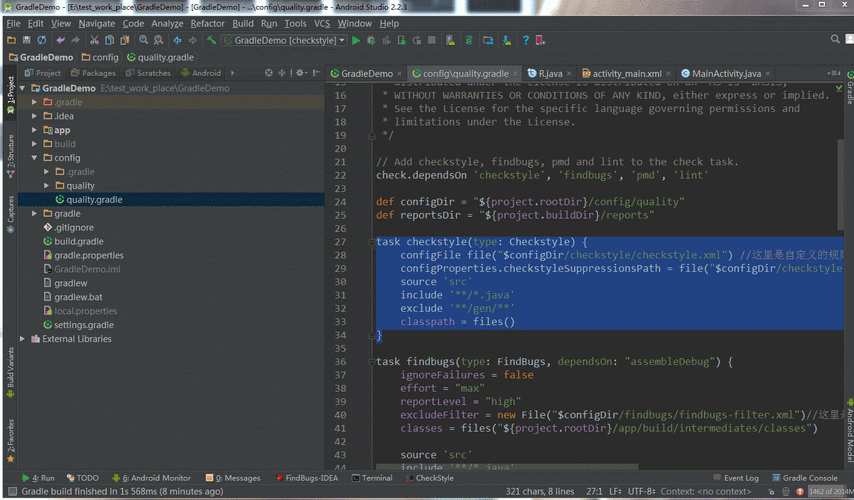Click the Paste toolbar icon
Image resolution: width=854 pixels, height=500 pixels.
(124, 40)
